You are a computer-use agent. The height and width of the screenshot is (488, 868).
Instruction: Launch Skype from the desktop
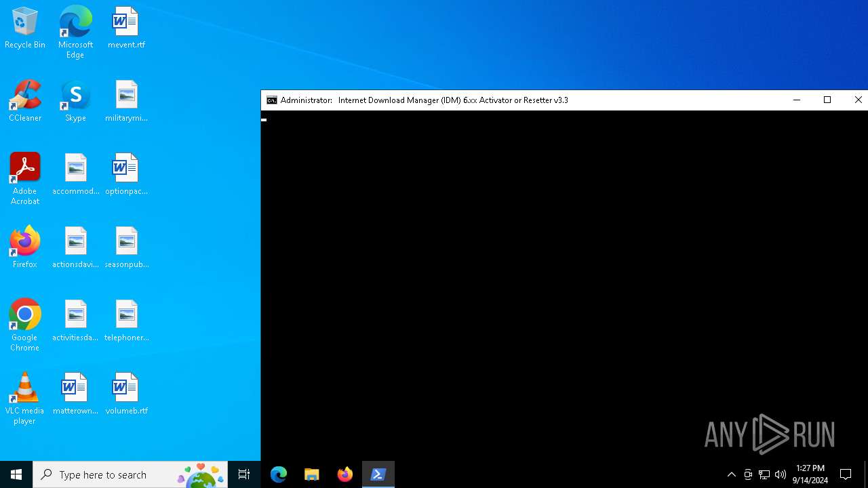click(75, 102)
